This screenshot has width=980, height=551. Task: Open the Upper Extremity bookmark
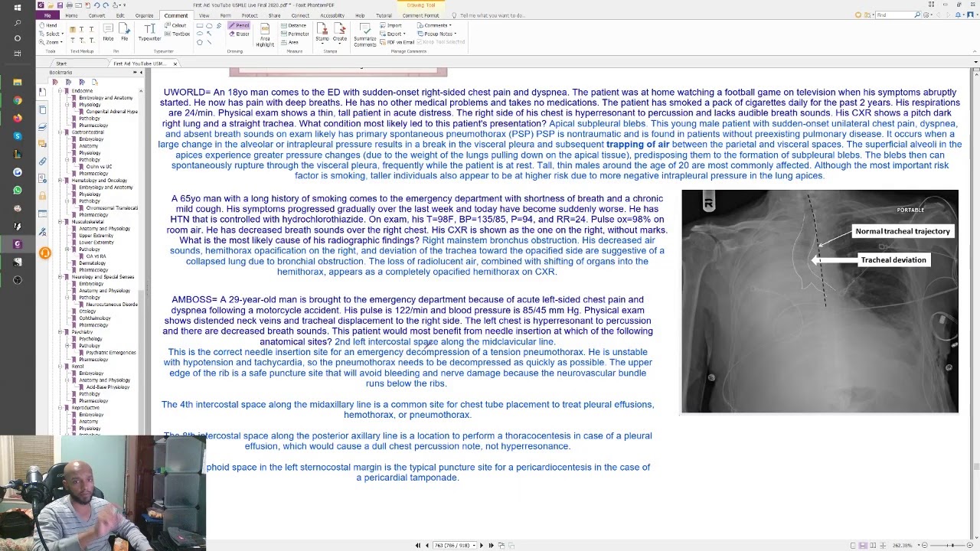(96, 236)
